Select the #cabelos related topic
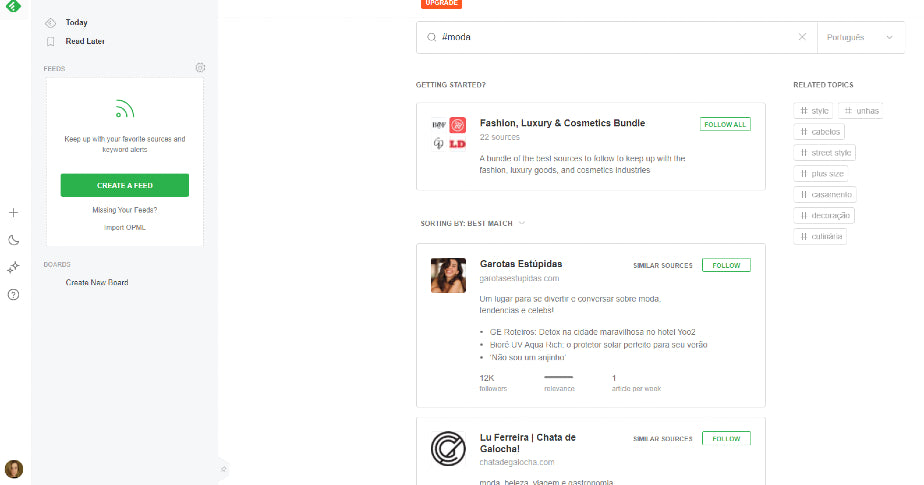The width and height of the screenshot is (924, 485). [819, 131]
